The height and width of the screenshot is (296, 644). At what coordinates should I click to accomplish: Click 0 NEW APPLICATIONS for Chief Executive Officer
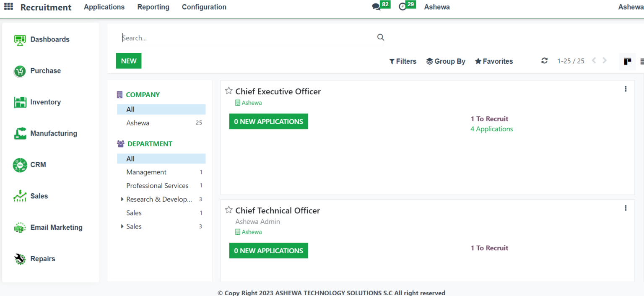(x=269, y=122)
